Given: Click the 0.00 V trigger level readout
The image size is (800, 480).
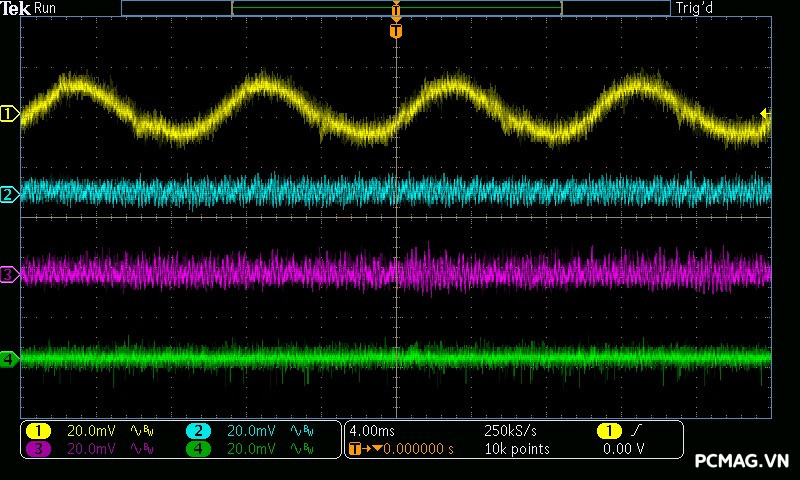Looking at the screenshot, I should [x=623, y=449].
